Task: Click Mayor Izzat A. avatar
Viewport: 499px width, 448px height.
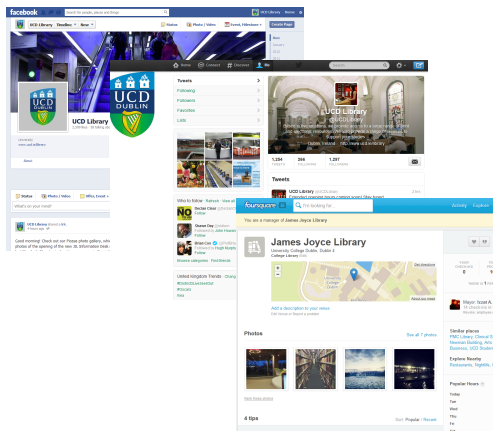Action: coord(455,305)
